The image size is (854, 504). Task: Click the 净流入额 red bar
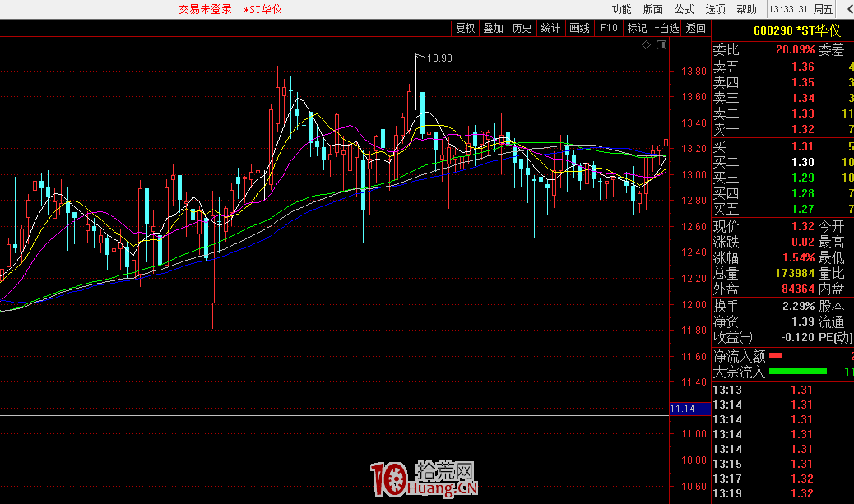(776, 356)
